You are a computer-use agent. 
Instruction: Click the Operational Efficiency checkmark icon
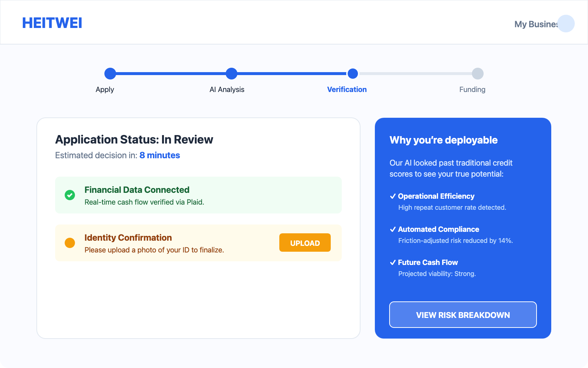click(x=393, y=196)
